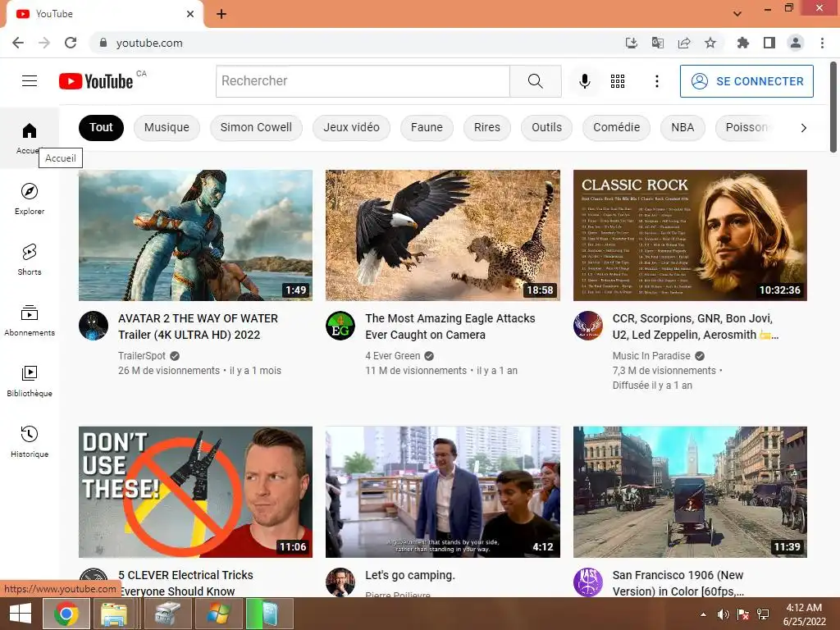Screen dimensions: 840x630
Task: Open 4 Ever Green channel name
Action: (x=393, y=356)
